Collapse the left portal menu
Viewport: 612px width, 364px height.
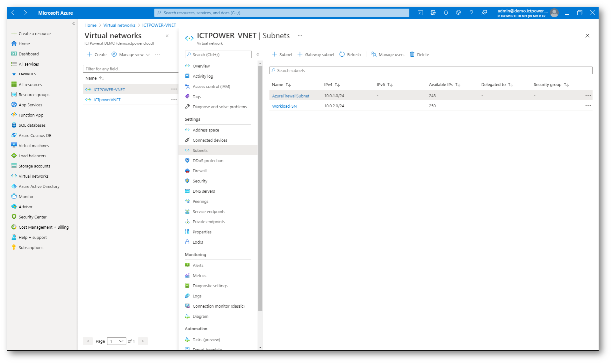pos(74,24)
